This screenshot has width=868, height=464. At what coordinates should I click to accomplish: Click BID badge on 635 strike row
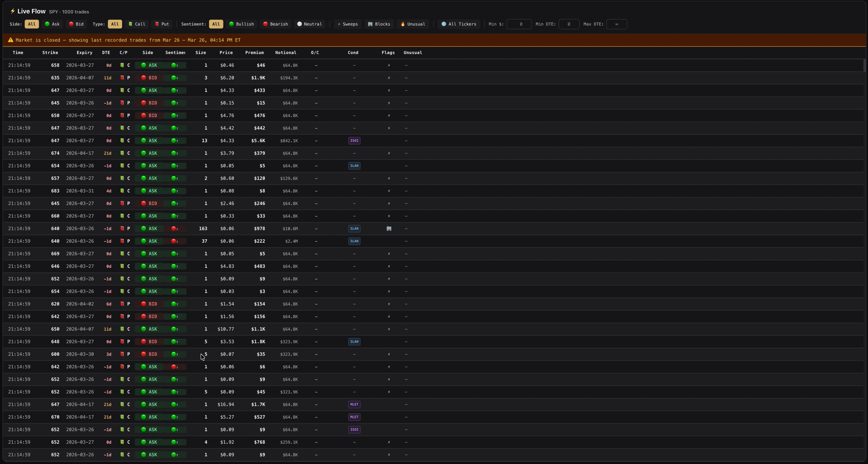[x=149, y=78]
